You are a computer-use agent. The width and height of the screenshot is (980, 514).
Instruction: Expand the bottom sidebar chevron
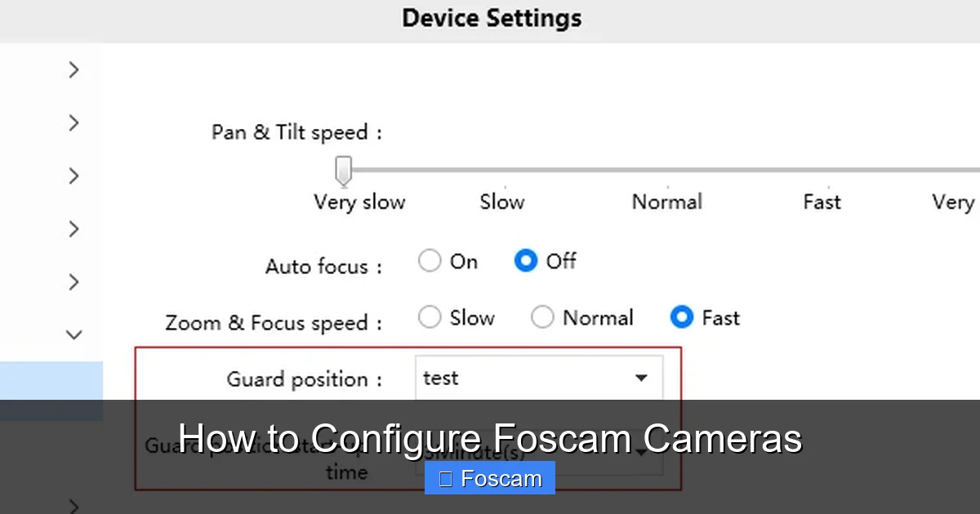[73, 506]
